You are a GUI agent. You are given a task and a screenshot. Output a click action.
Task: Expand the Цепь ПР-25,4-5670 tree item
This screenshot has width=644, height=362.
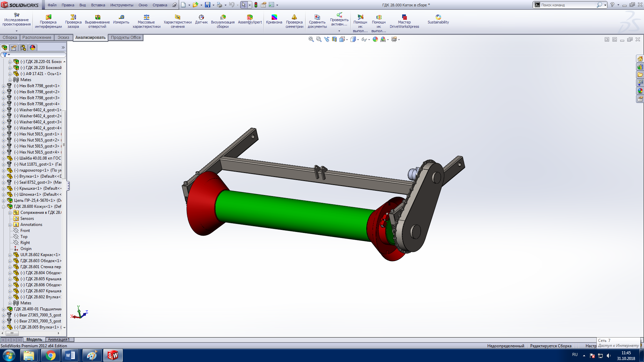pos(4,200)
